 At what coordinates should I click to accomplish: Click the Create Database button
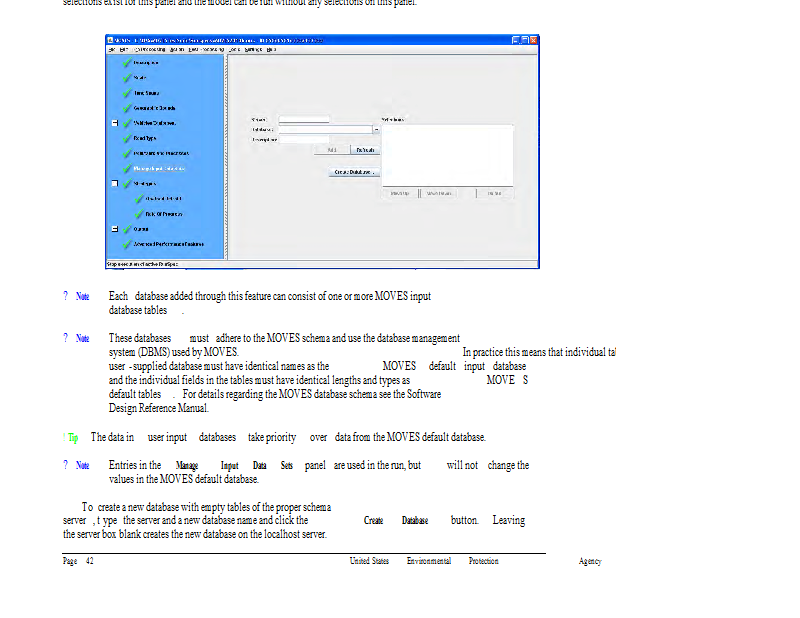[354, 172]
